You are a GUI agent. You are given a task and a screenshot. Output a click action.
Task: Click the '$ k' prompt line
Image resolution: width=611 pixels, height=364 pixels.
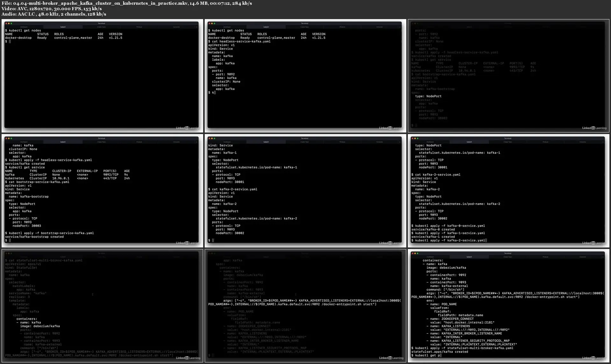pyautogui.click(x=212, y=93)
